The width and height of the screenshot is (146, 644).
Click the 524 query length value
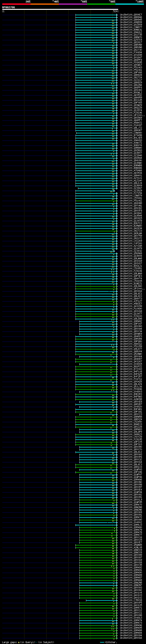[x=115, y=11]
